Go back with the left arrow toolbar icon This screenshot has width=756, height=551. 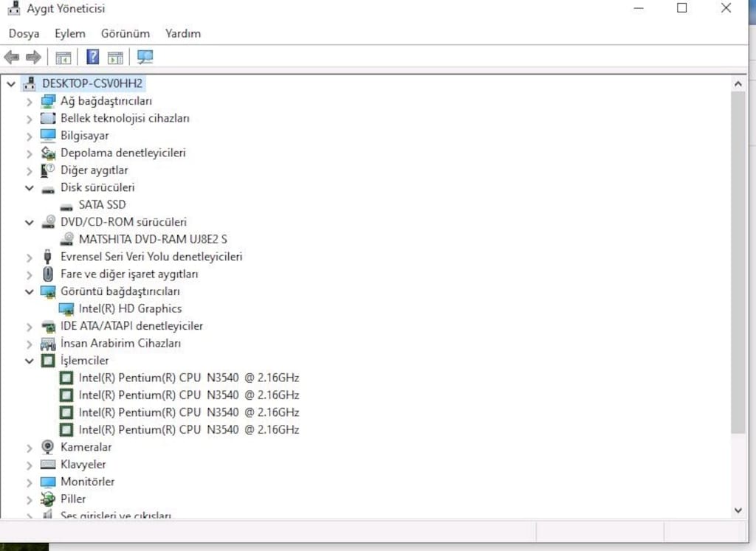12,58
